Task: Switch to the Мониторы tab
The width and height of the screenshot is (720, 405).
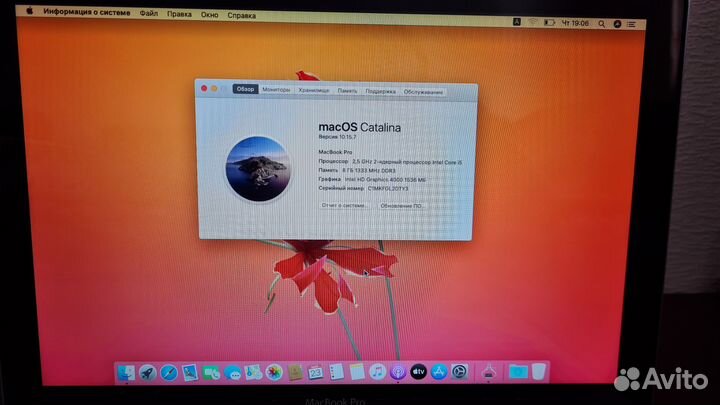Action: coord(276,90)
